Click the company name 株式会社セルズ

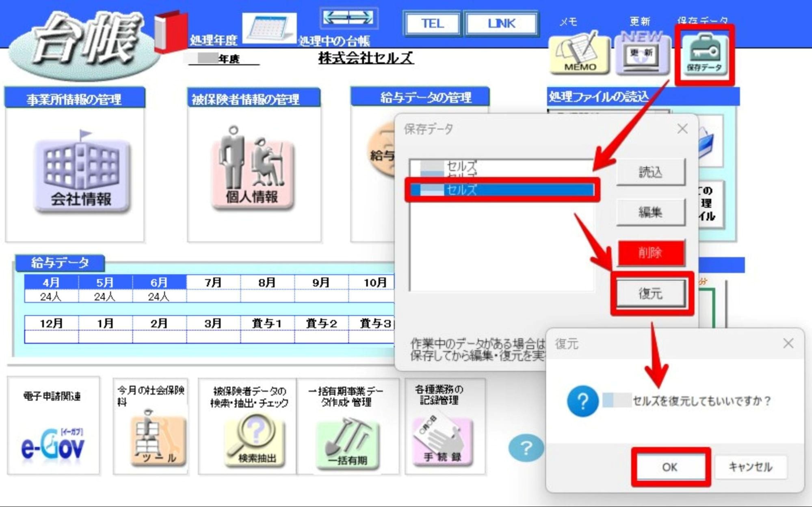[366, 58]
